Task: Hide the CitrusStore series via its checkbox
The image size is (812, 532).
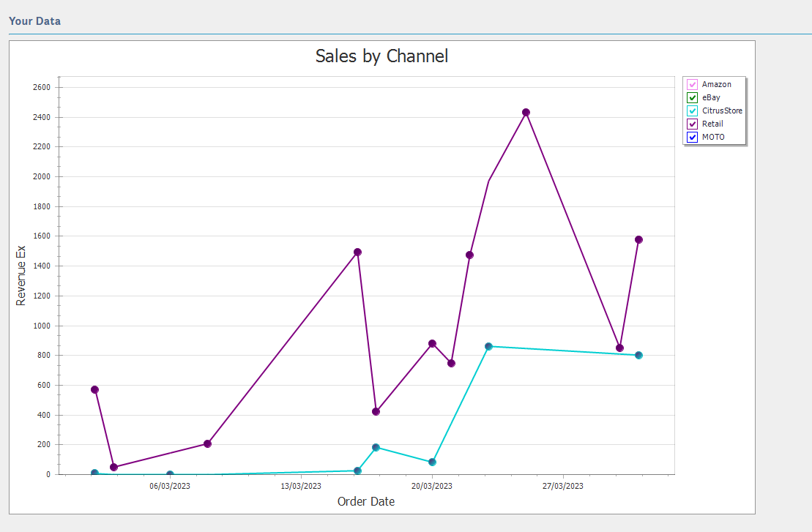Action: point(692,111)
